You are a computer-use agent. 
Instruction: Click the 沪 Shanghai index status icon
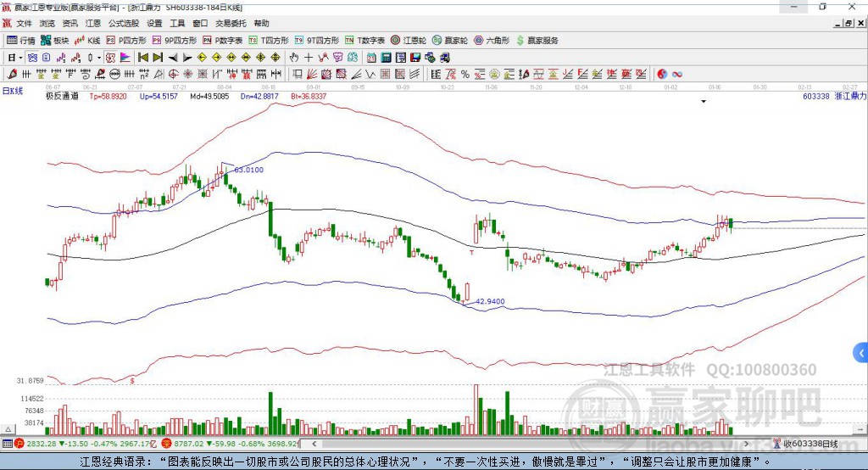[19, 444]
